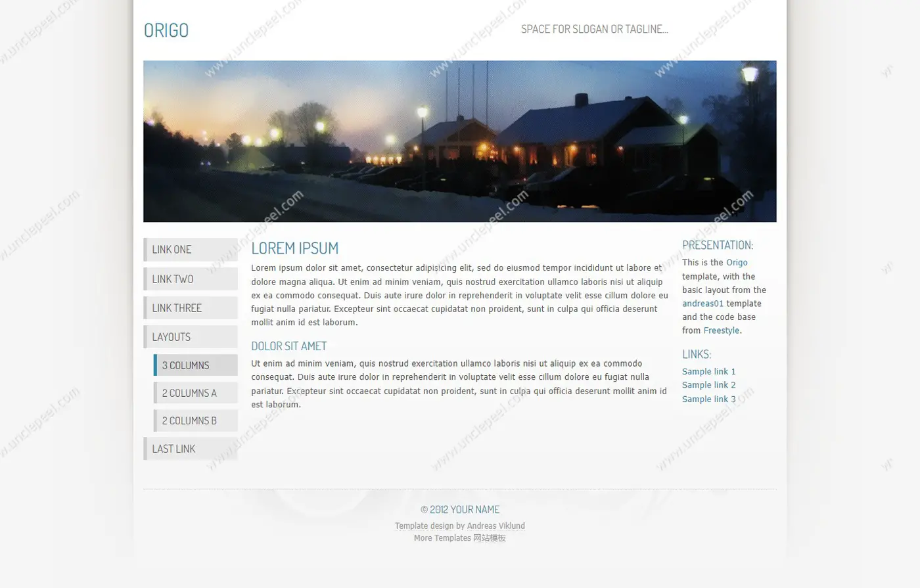Follow the Origo link in Presentation
Viewport: 920px width, 588px height.
pyautogui.click(x=737, y=262)
